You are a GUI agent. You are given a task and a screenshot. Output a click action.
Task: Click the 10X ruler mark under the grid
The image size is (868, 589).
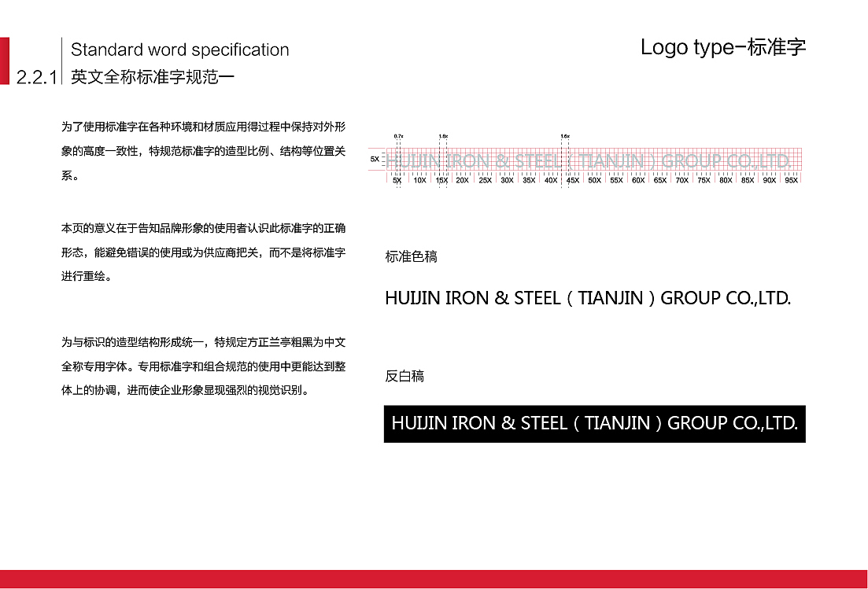point(420,180)
